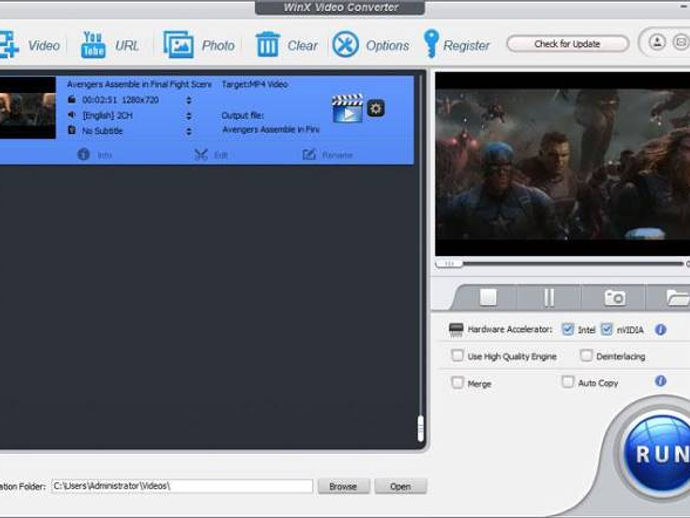Open the YouTube URL downloader

click(x=93, y=44)
